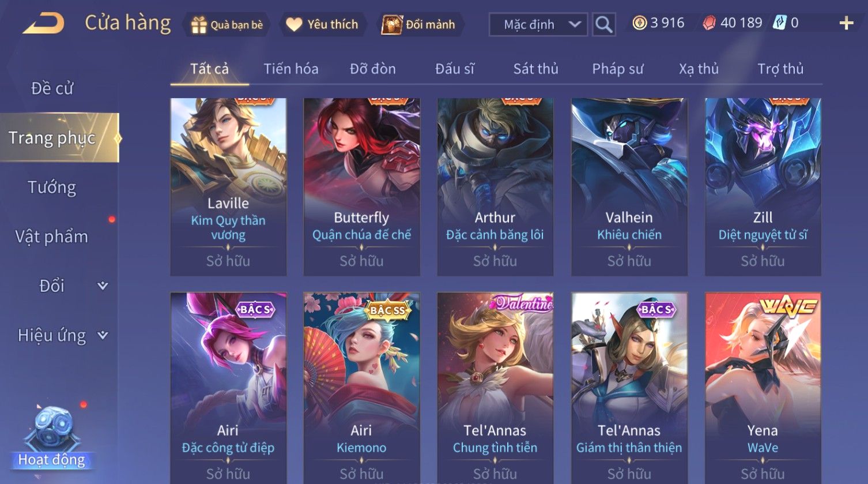This screenshot has width=868, height=484.
Task: Switch to the Pháp sư tab
Action: tap(617, 69)
